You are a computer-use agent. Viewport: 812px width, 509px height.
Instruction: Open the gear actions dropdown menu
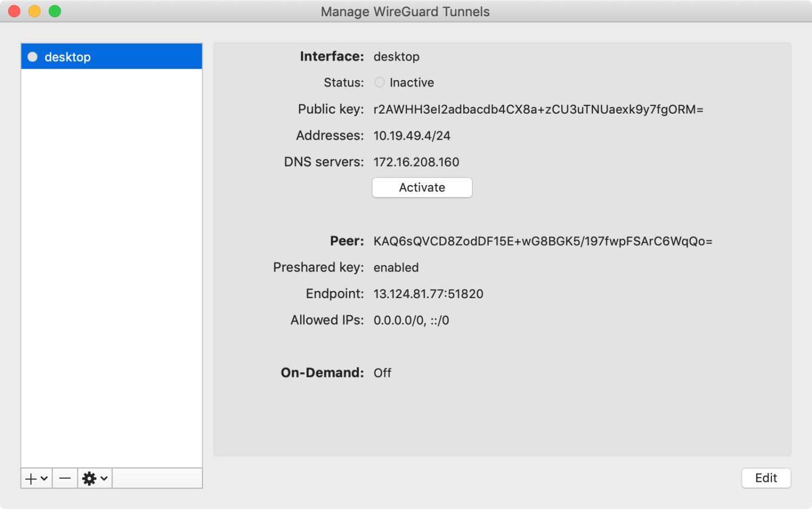[95, 479]
